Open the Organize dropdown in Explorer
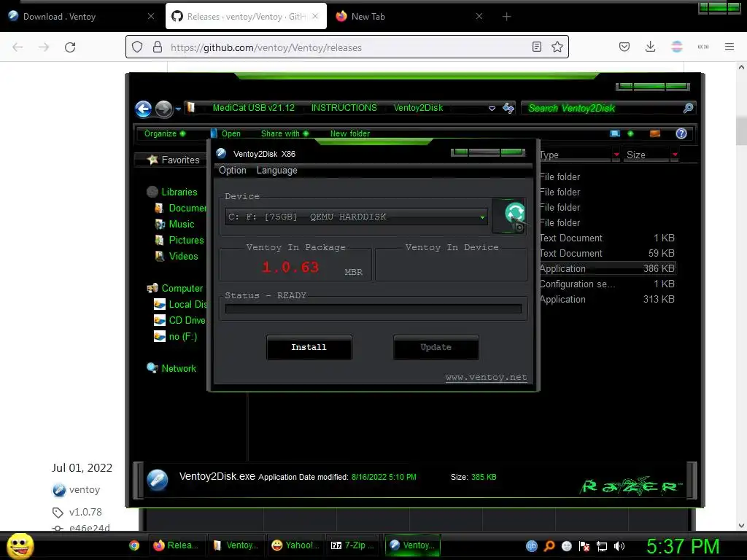 click(x=165, y=133)
